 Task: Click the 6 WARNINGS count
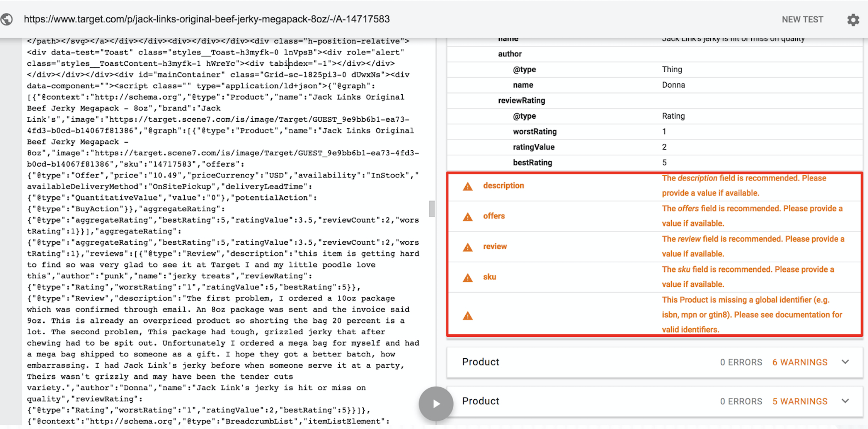[800, 363]
